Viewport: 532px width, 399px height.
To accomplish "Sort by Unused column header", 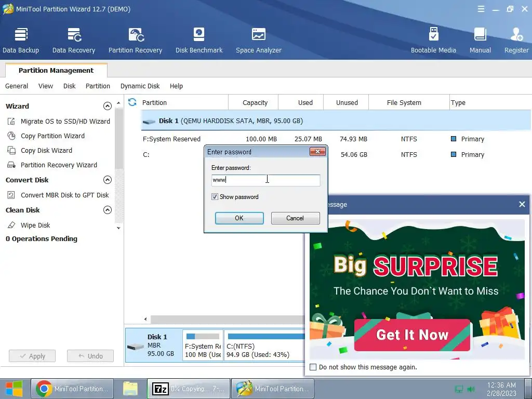I will click(347, 102).
